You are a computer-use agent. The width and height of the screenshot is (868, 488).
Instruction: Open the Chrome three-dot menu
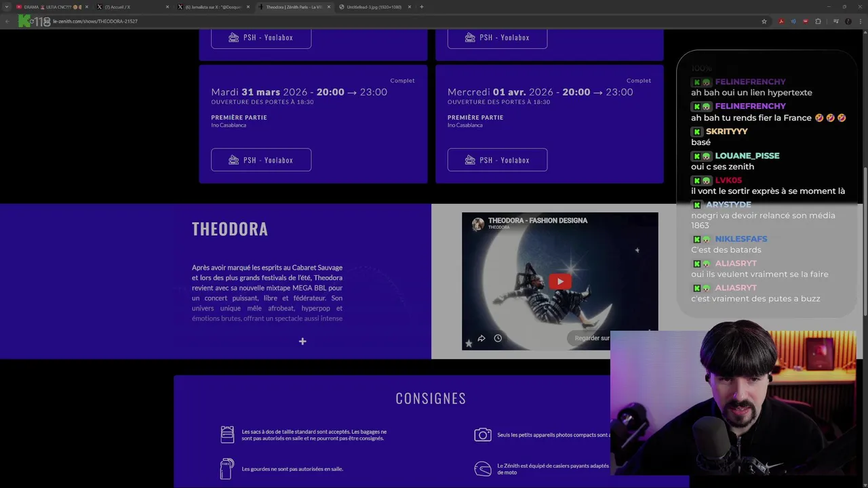(x=861, y=21)
